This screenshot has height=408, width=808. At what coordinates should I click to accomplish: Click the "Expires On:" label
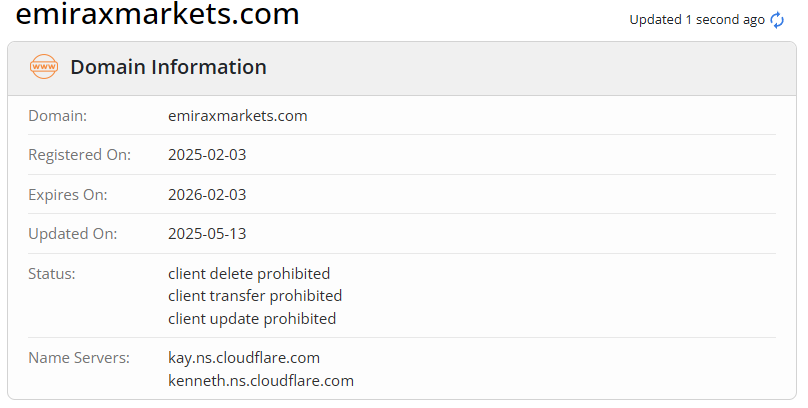click(68, 195)
